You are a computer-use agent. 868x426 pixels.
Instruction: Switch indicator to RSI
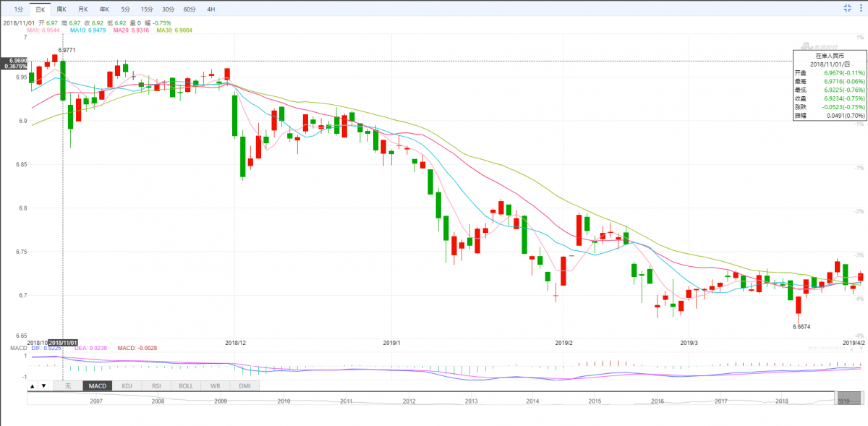[x=157, y=385]
